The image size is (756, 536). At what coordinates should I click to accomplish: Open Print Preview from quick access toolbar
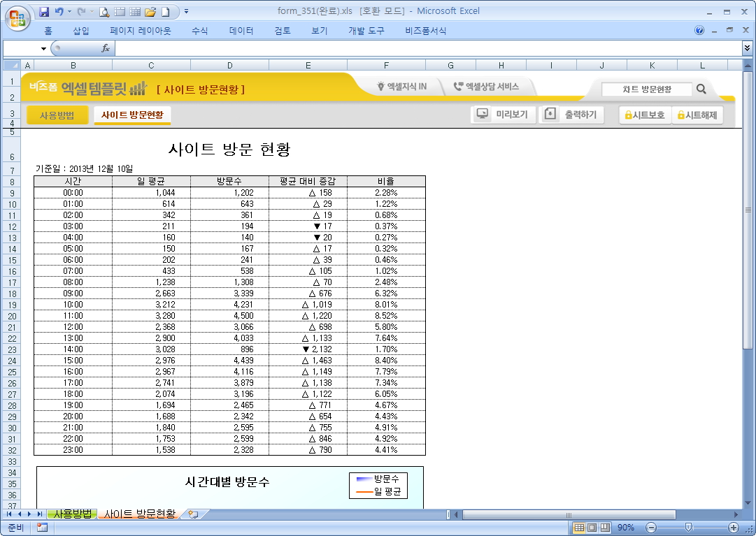point(104,12)
